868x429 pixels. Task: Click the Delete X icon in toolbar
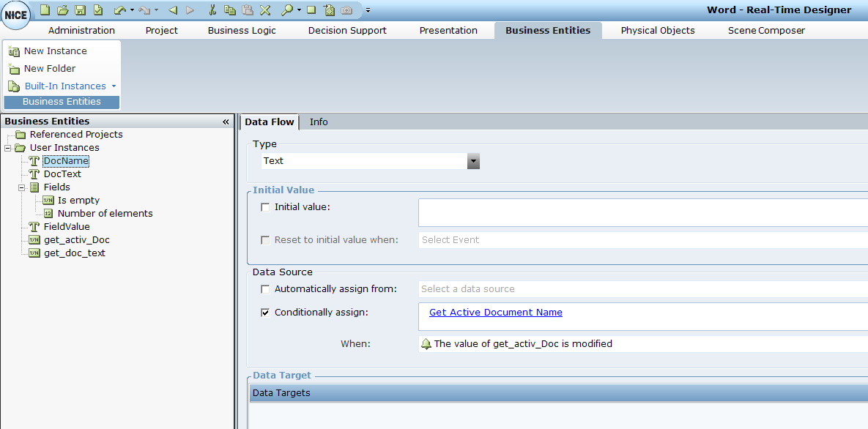pyautogui.click(x=265, y=10)
